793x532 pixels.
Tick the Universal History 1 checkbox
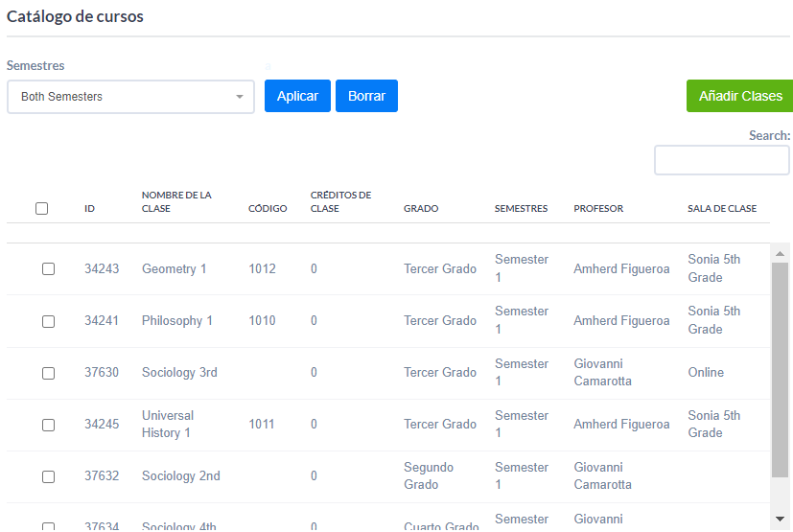[48, 425]
